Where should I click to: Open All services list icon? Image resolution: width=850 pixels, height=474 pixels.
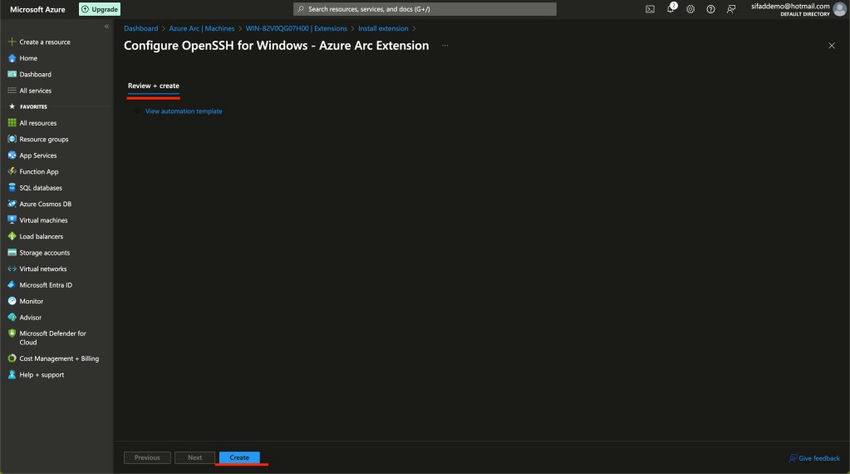(x=12, y=91)
